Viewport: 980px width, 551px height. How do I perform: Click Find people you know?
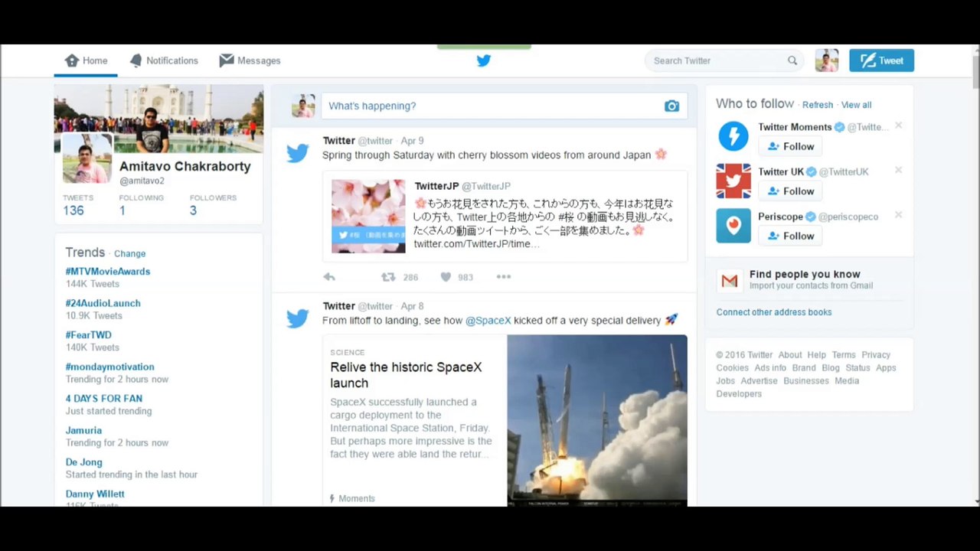point(805,274)
